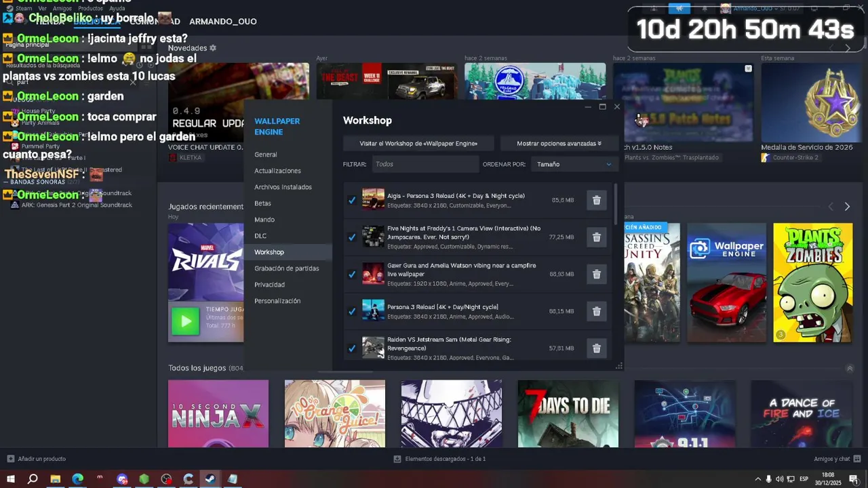Visit the Wallpaper Engine Workshop
The image size is (868, 488).
coord(418,143)
